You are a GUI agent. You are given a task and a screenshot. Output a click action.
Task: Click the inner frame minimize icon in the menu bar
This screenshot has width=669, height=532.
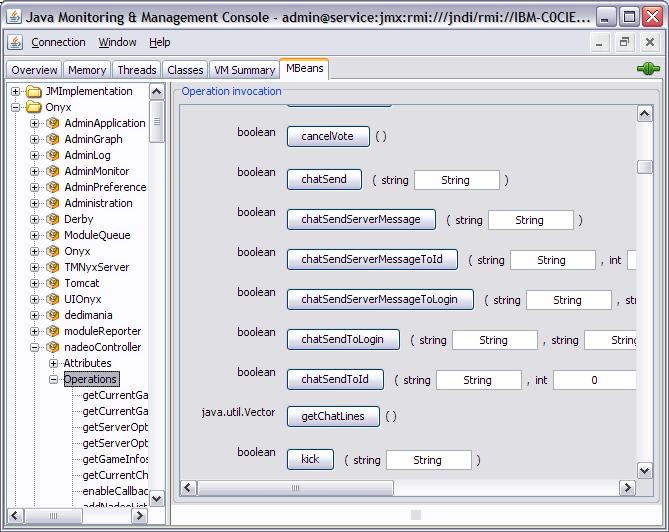click(x=599, y=43)
